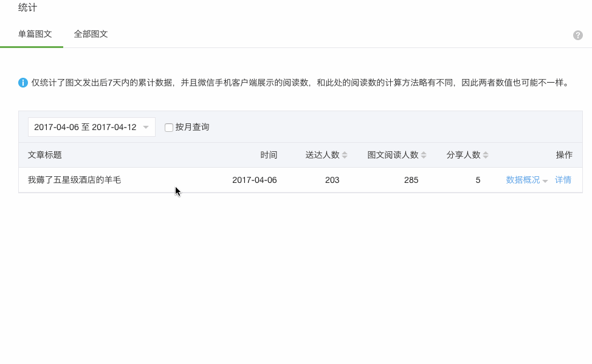
Task: Click the 按月查询 label text
Action: pyautogui.click(x=192, y=127)
